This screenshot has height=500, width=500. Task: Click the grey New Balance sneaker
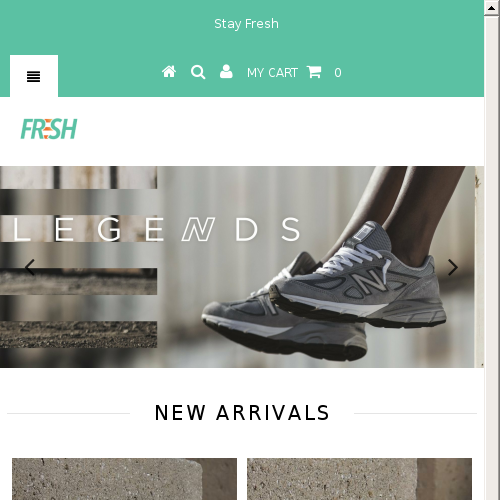(x=325, y=290)
